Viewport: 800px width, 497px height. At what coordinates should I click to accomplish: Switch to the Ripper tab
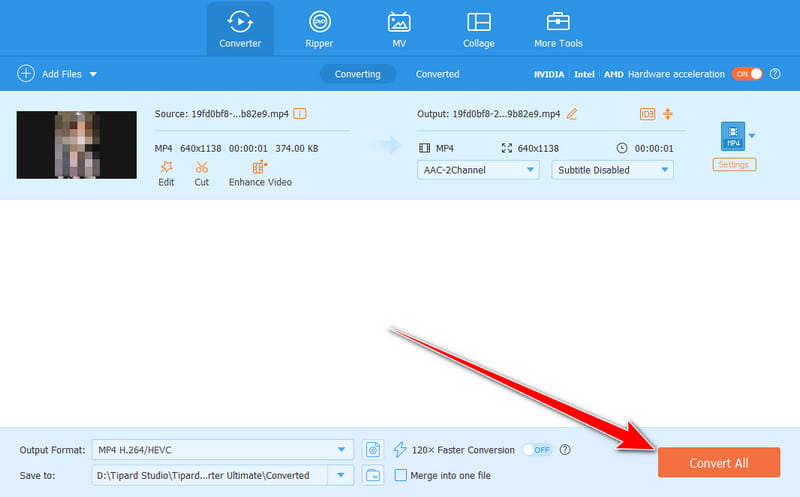pos(320,28)
